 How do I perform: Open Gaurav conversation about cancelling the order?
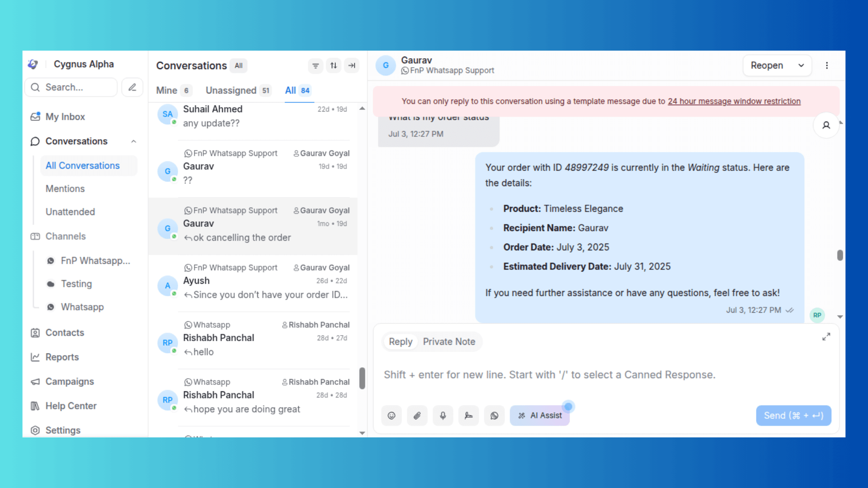coord(253,225)
